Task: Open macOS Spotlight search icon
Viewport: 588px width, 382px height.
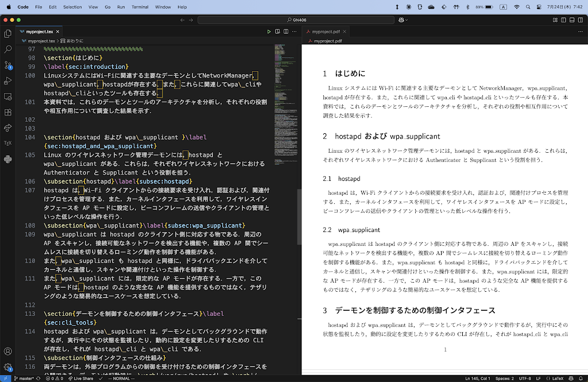Action: tap(528, 7)
